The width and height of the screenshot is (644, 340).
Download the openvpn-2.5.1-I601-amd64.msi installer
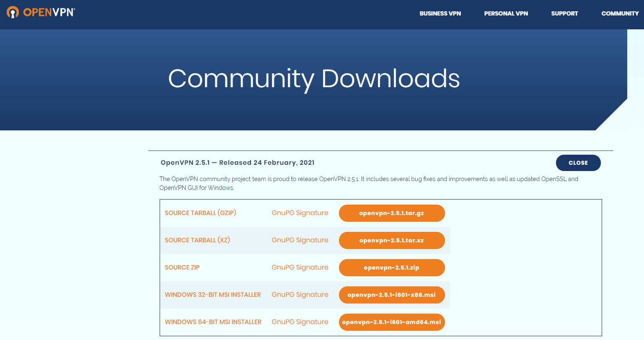(392, 322)
